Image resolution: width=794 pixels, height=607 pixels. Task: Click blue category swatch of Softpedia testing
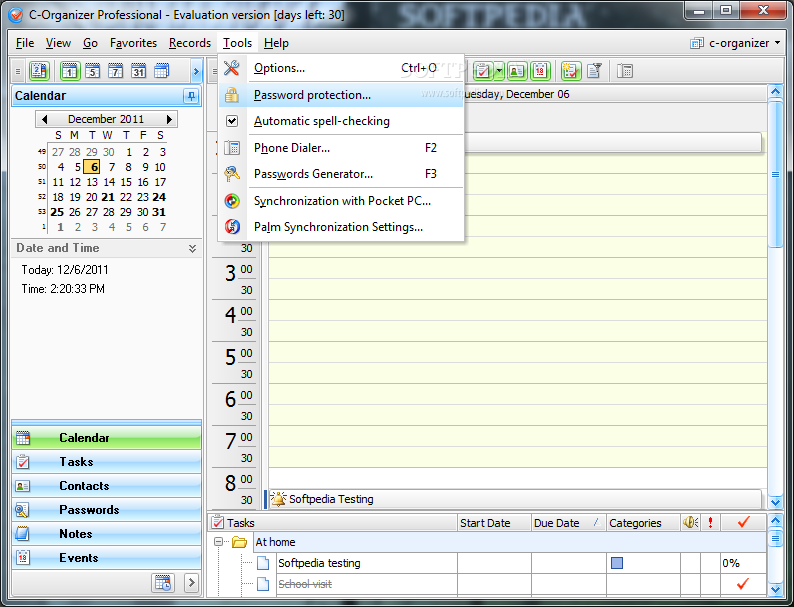pyautogui.click(x=617, y=563)
